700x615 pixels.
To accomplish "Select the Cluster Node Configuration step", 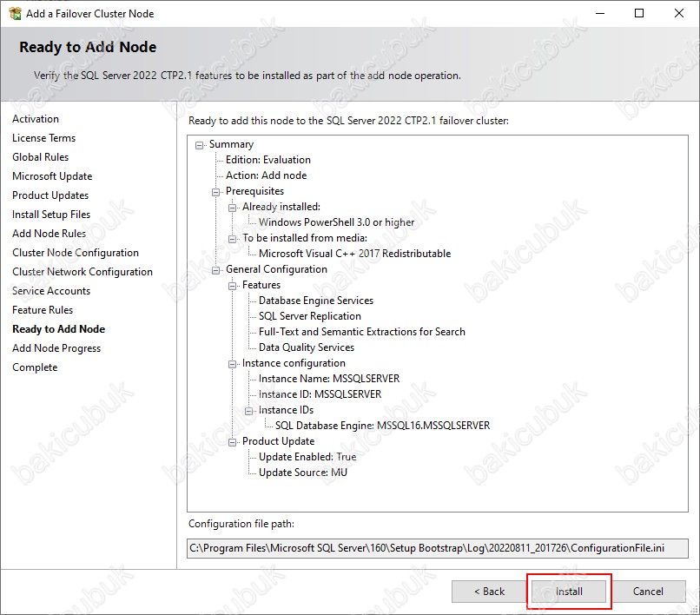I will (76, 253).
